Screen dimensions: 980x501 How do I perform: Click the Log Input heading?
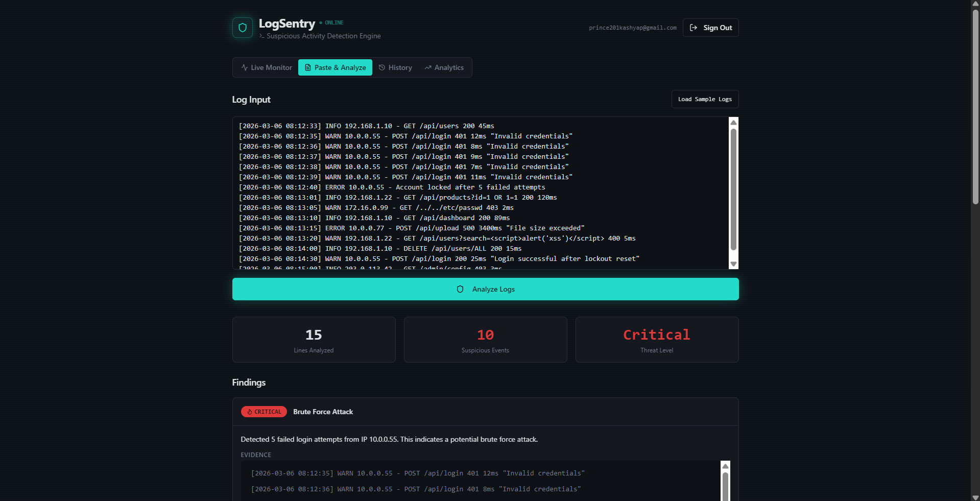point(251,100)
